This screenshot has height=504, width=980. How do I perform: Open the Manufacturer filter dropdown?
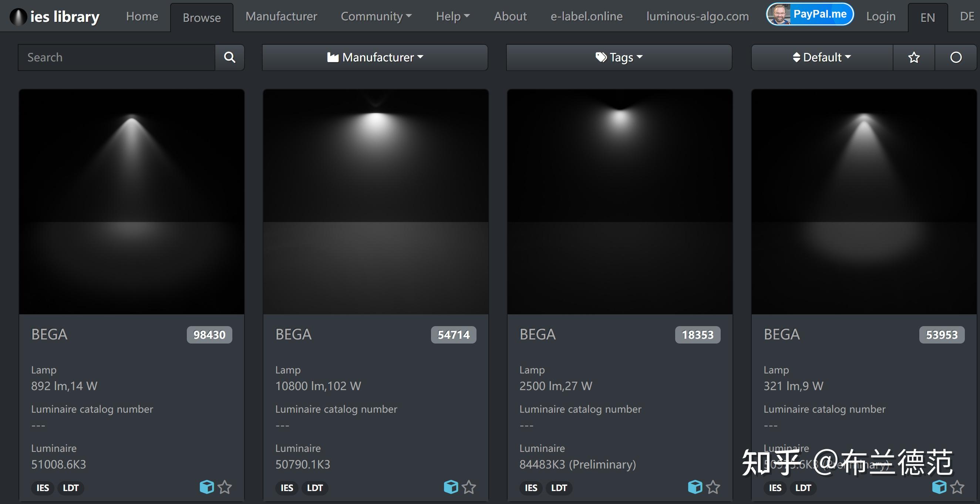tap(375, 57)
